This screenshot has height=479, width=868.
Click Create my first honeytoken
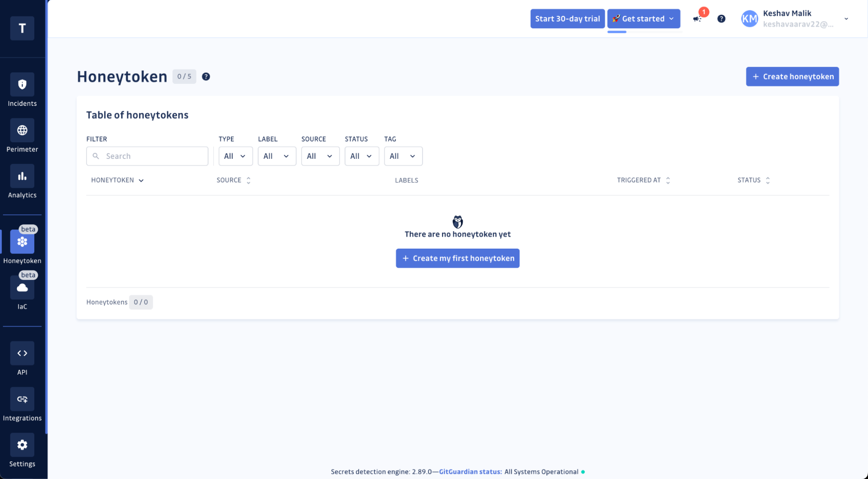point(457,258)
